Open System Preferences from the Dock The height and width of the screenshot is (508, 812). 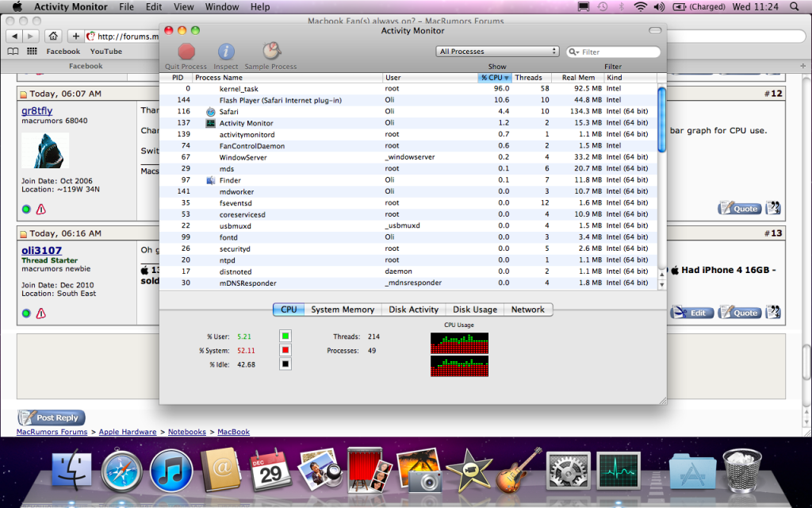click(569, 471)
